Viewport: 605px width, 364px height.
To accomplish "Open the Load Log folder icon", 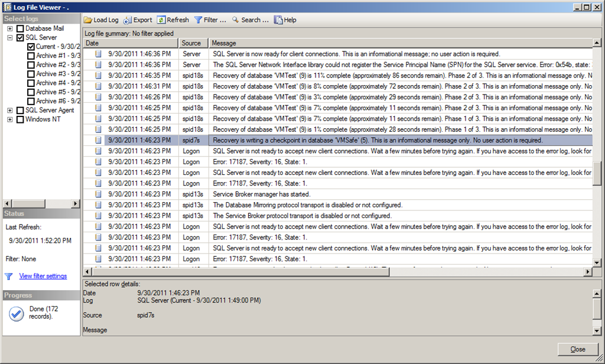I will click(88, 20).
